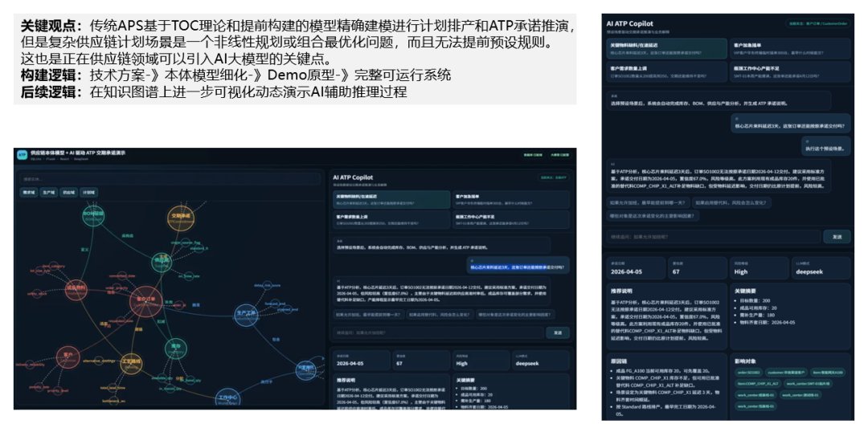Click the ATP logo icon in demo header

(23, 155)
